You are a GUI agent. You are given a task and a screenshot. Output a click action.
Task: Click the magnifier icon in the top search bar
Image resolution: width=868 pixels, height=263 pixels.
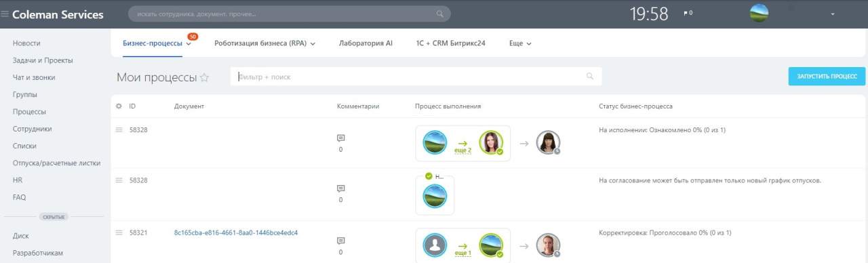coord(440,14)
